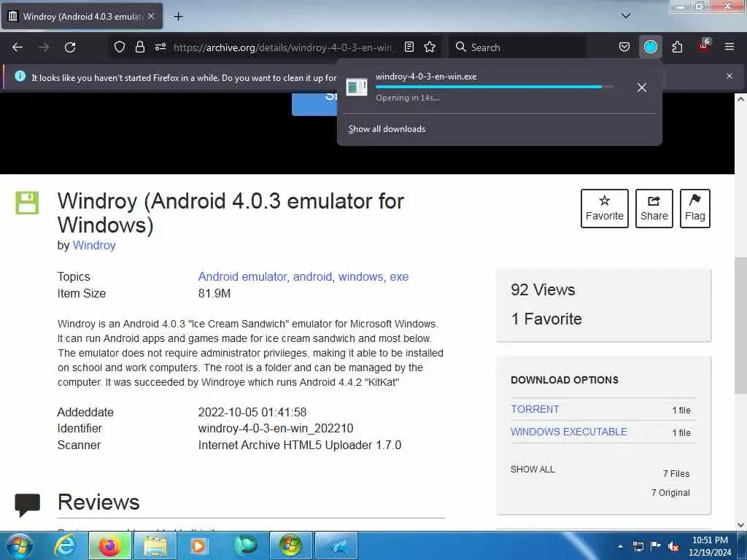Viewport: 747px width, 560px height.
Task: Open Windows Media Player in taskbar
Action: click(198, 545)
